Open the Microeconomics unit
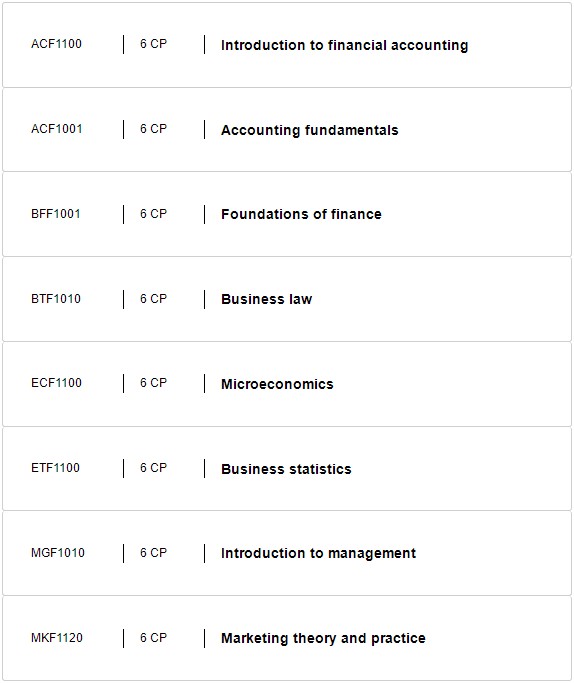This screenshot has width=574, height=683. pyautogui.click(x=277, y=384)
